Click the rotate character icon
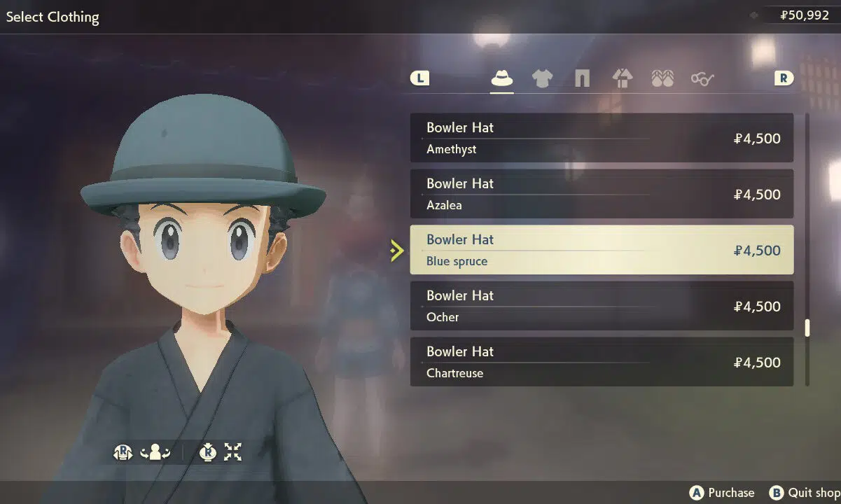 [155, 452]
